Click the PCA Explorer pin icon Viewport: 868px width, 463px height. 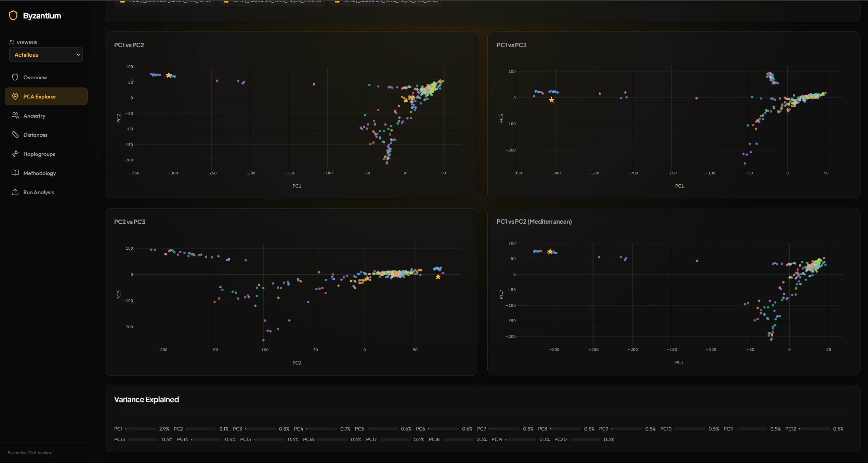coord(15,96)
